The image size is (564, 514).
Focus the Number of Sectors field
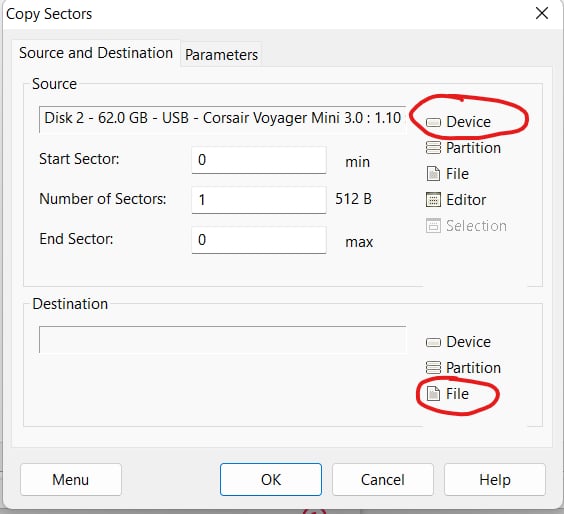point(259,200)
